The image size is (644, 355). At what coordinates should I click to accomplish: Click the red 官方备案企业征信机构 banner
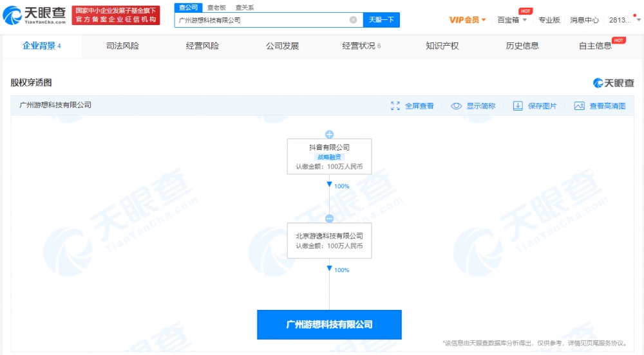(x=116, y=15)
